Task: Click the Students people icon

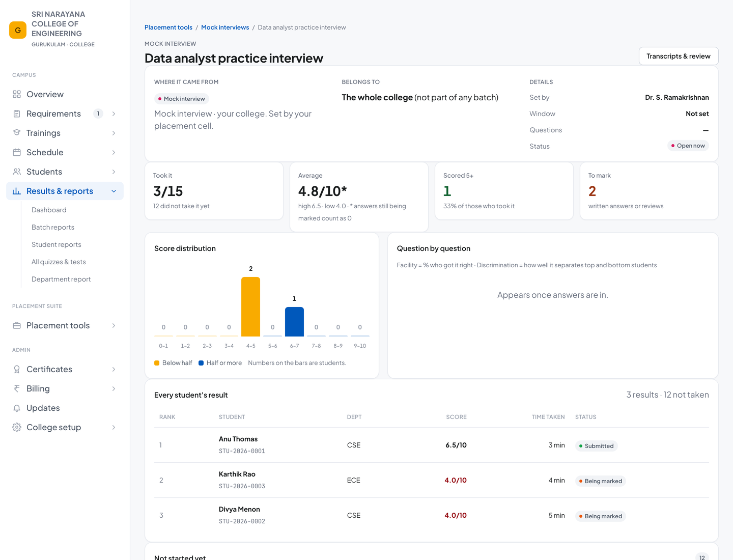Action: [x=17, y=172]
